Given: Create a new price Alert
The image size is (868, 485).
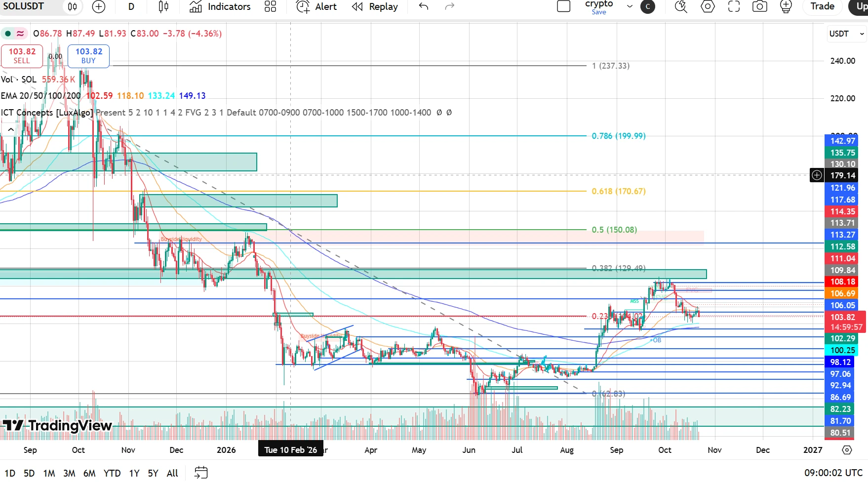Looking at the screenshot, I should pyautogui.click(x=316, y=6).
